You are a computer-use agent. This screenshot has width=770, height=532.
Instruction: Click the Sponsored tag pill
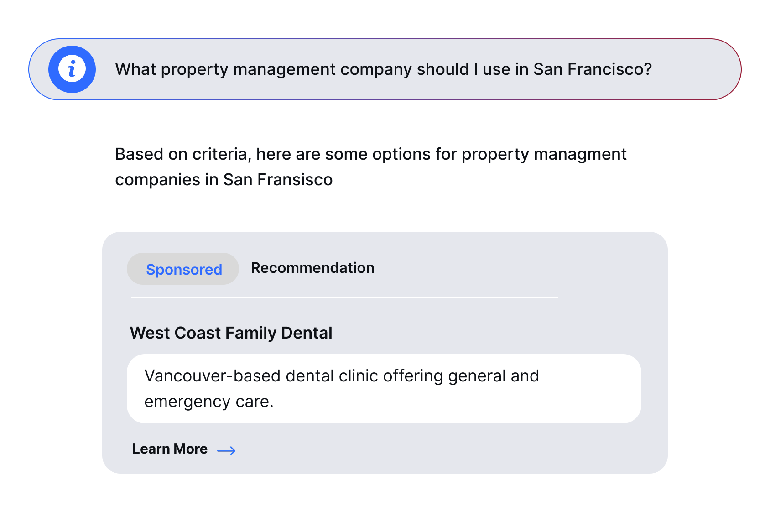(x=183, y=269)
